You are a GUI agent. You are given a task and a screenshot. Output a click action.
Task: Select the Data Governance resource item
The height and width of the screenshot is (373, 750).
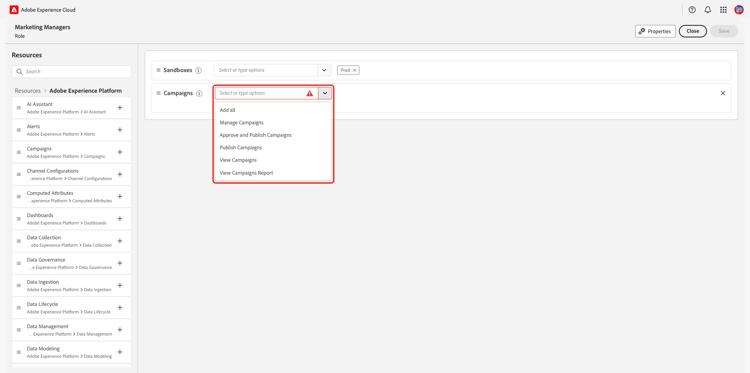(71, 263)
